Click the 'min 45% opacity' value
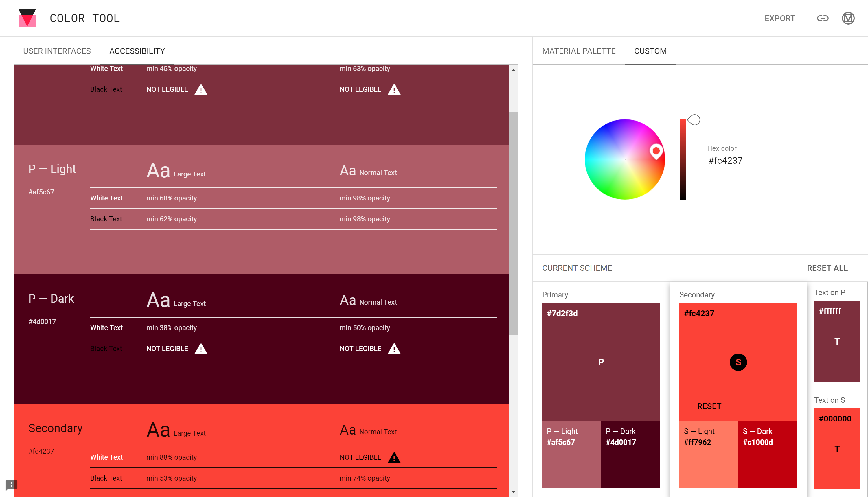The image size is (868, 497). 171,68
